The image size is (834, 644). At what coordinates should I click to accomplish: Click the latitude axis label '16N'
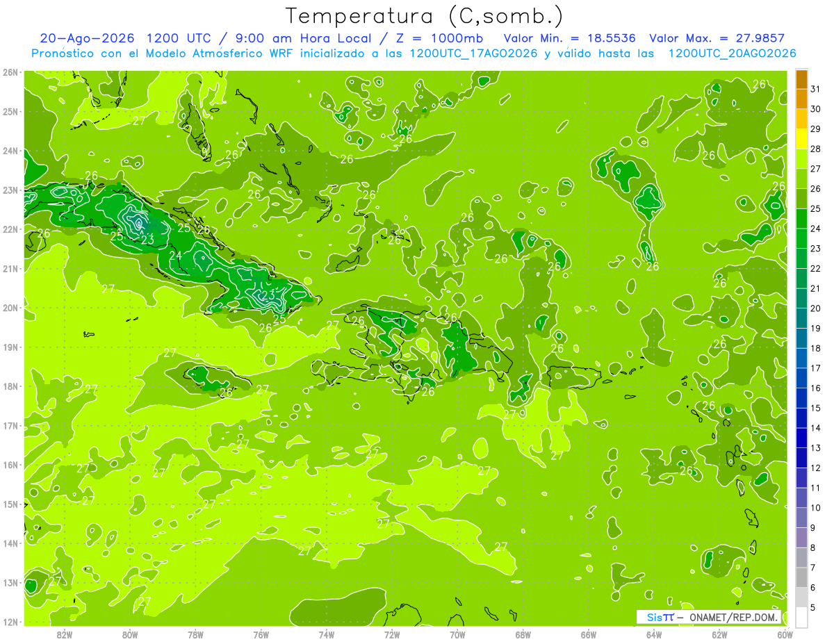[10, 465]
